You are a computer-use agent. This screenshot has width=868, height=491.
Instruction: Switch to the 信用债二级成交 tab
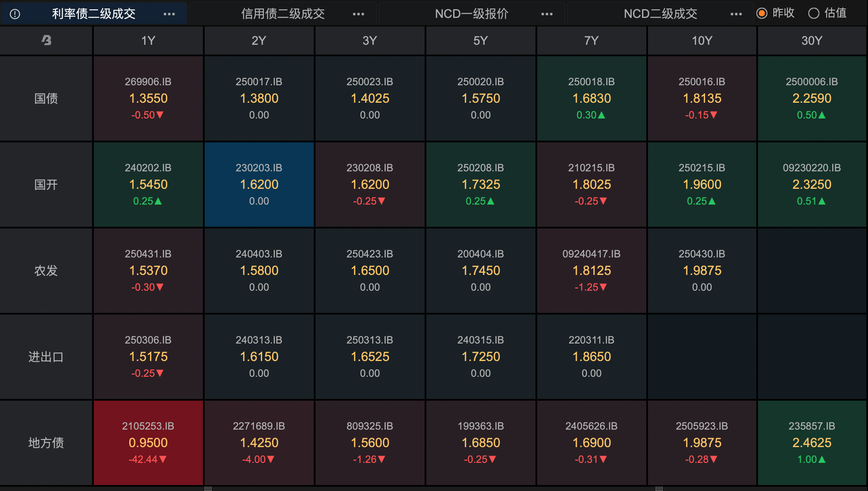[283, 14]
